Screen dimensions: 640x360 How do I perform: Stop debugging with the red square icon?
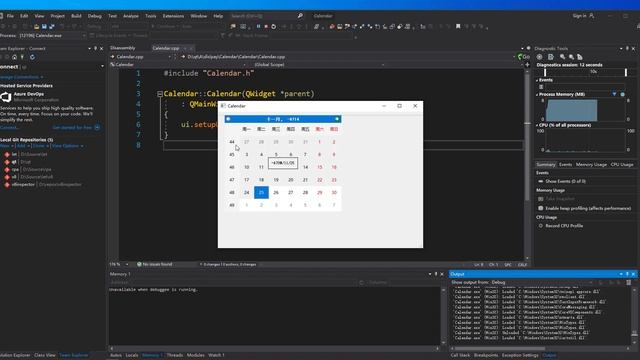[266, 27]
